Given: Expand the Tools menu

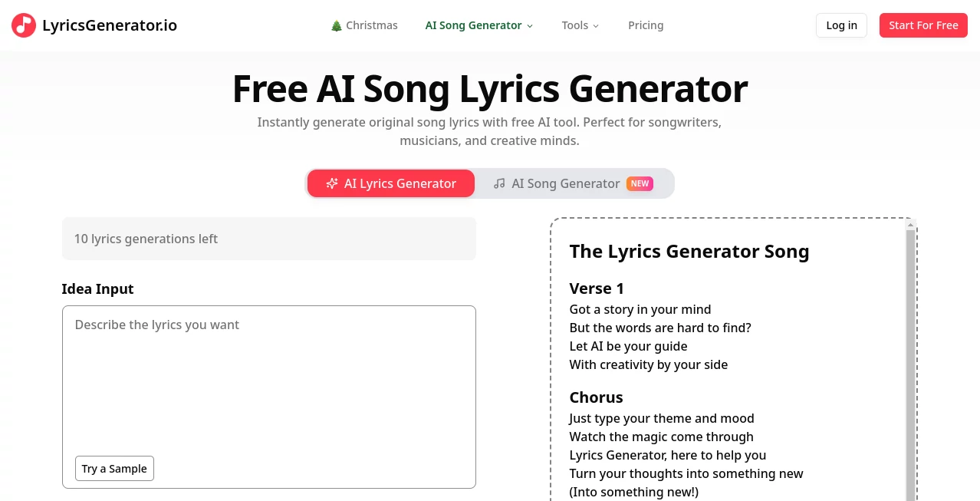Looking at the screenshot, I should point(580,25).
